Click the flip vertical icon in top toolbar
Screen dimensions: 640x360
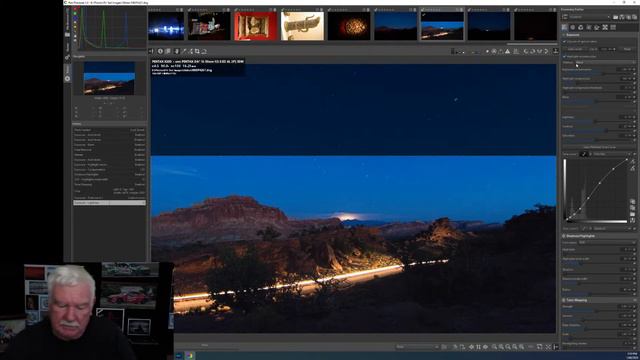tap(546, 51)
